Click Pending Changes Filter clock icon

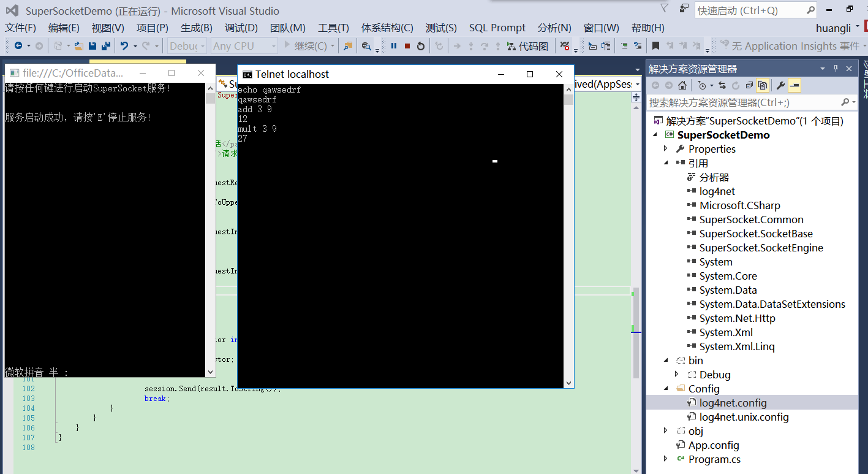coord(702,85)
